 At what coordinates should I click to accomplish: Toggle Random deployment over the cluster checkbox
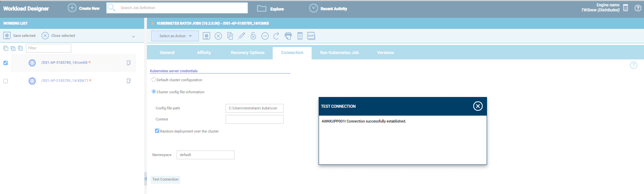(157, 131)
